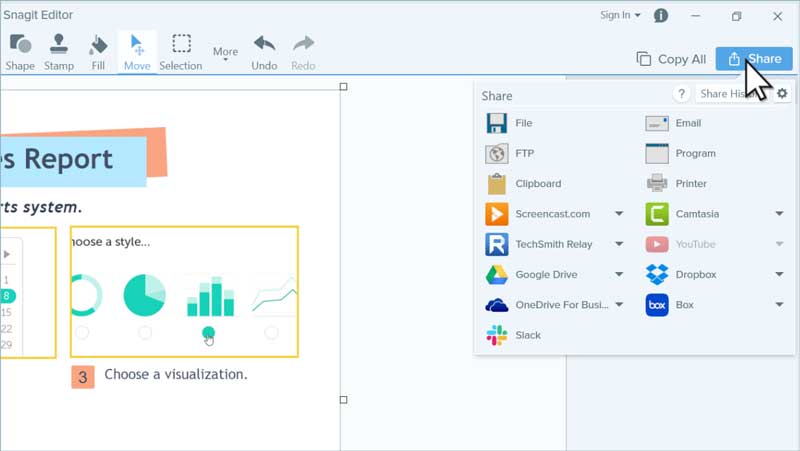800x451 pixels.
Task: Expand YouTube options arrow
Action: coord(780,244)
